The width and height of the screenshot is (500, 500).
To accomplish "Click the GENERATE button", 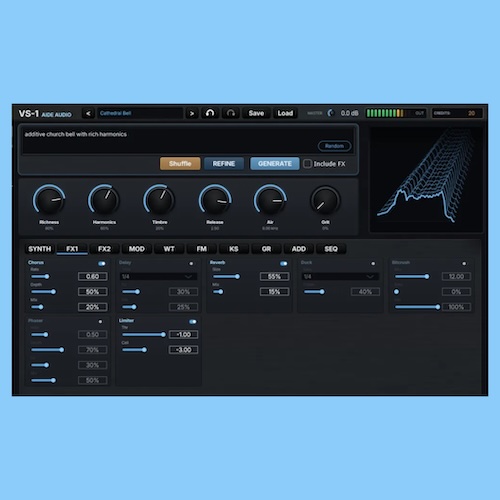I will point(275,164).
